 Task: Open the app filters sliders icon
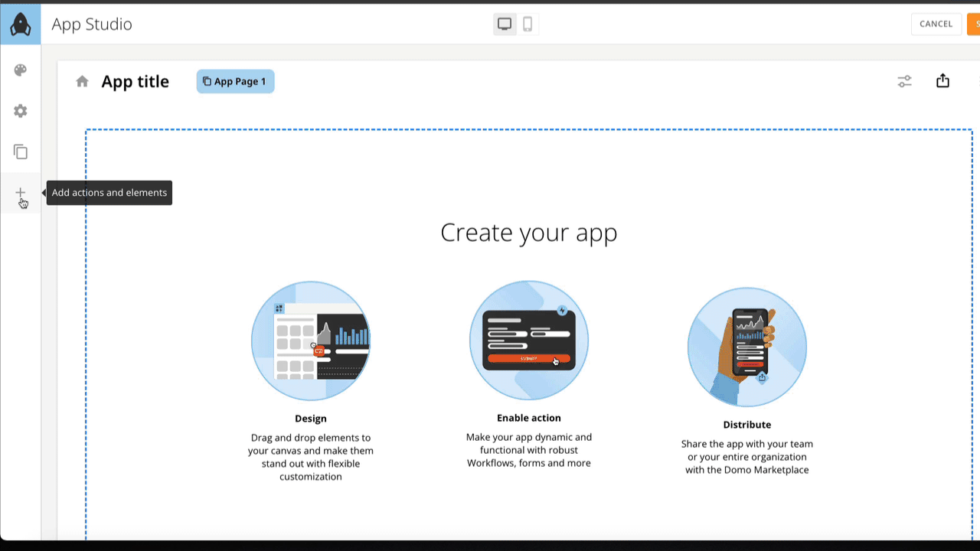pos(904,80)
